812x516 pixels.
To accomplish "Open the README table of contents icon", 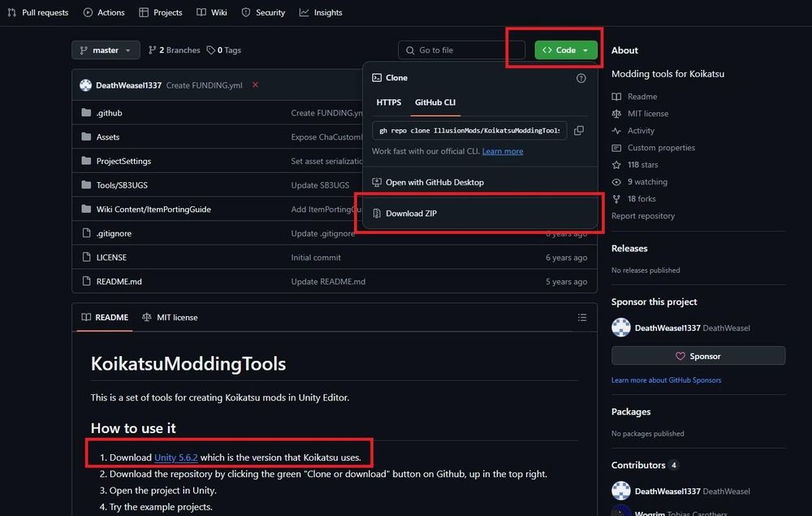I will tap(582, 317).
